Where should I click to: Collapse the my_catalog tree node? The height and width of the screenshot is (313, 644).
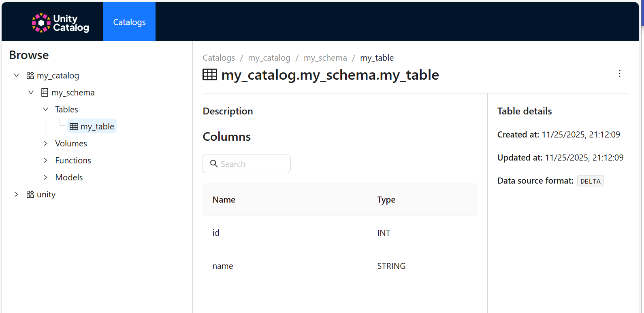tap(16, 76)
